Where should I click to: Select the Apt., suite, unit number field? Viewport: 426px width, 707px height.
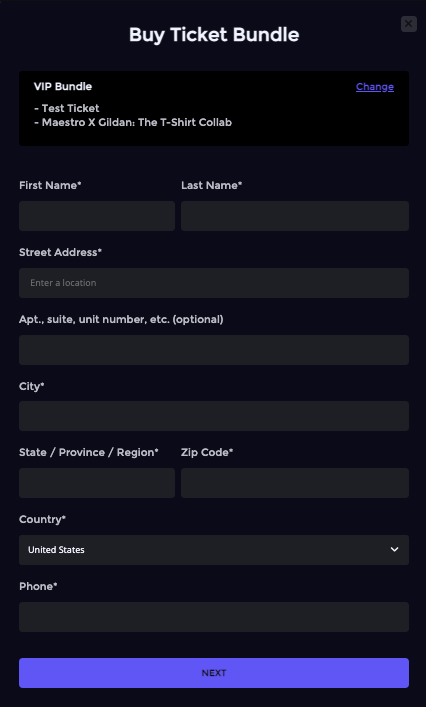pos(214,349)
